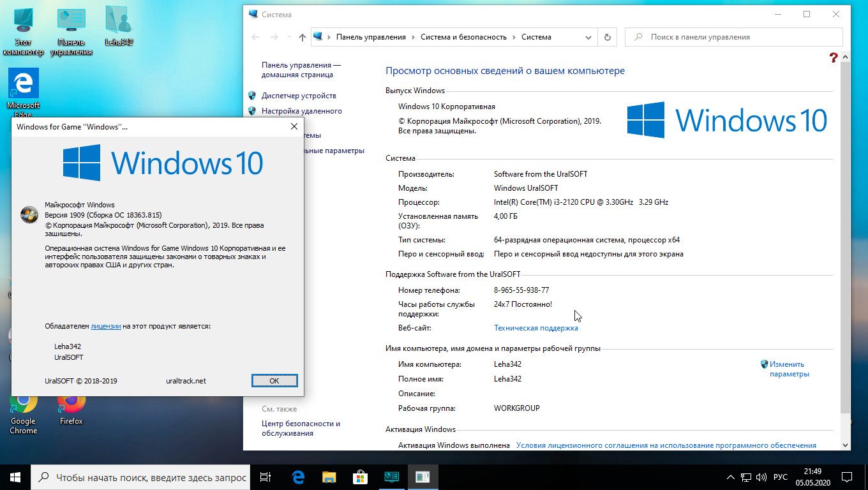Open Настройка удаленного доступа link
The height and width of the screenshot is (490, 868).
click(301, 111)
